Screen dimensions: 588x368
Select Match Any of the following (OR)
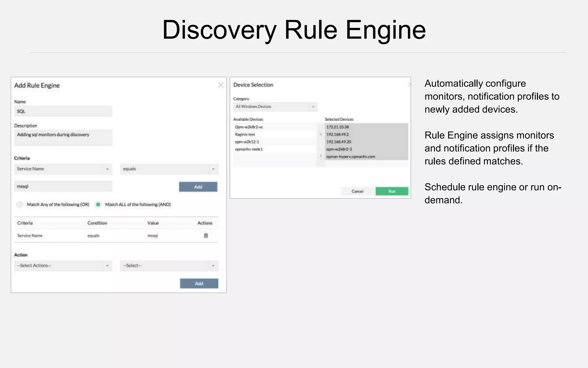[x=20, y=204]
